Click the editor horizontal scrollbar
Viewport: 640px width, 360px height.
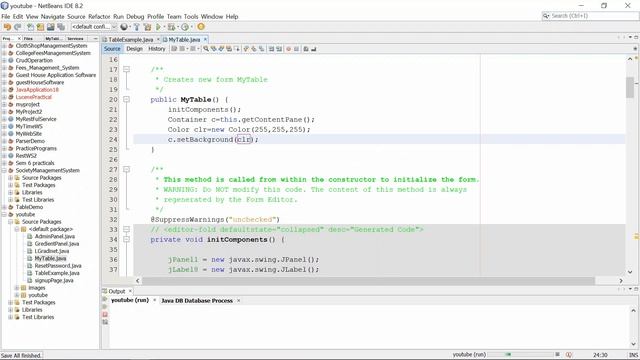368,280
